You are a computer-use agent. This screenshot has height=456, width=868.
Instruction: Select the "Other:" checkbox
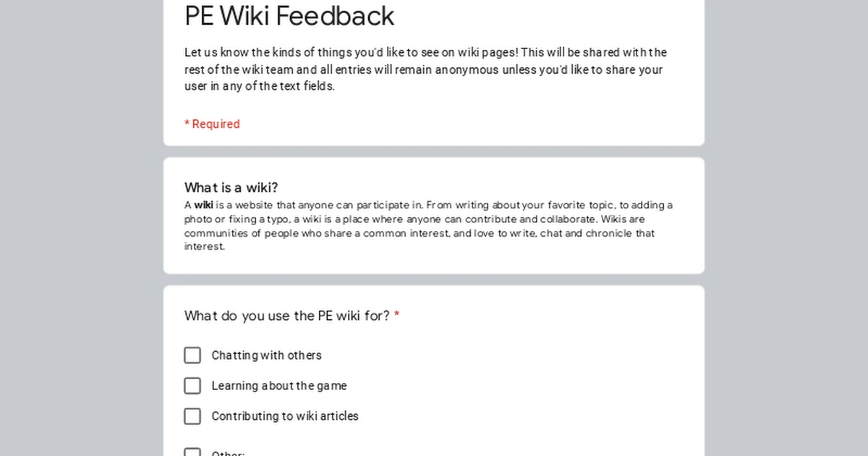[x=192, y=451]
